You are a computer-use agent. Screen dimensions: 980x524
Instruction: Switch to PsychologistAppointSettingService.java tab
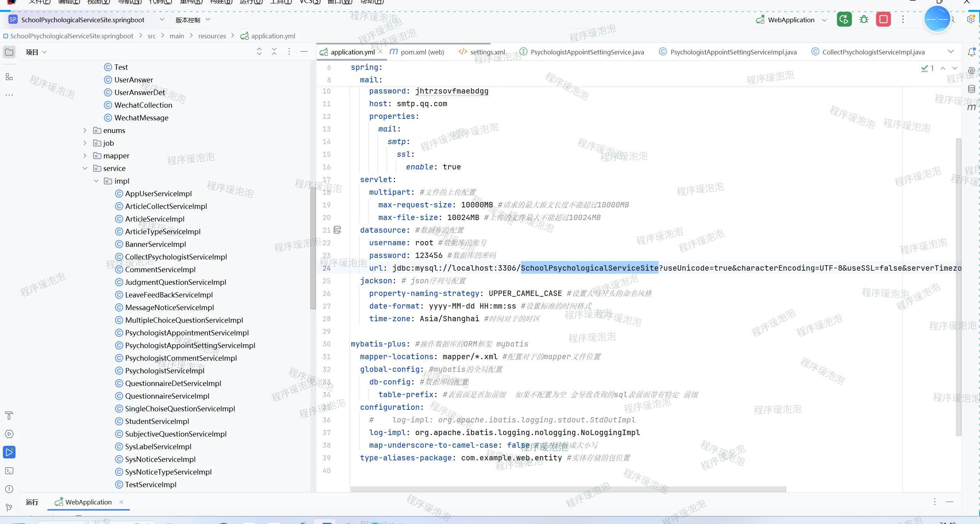587,52
